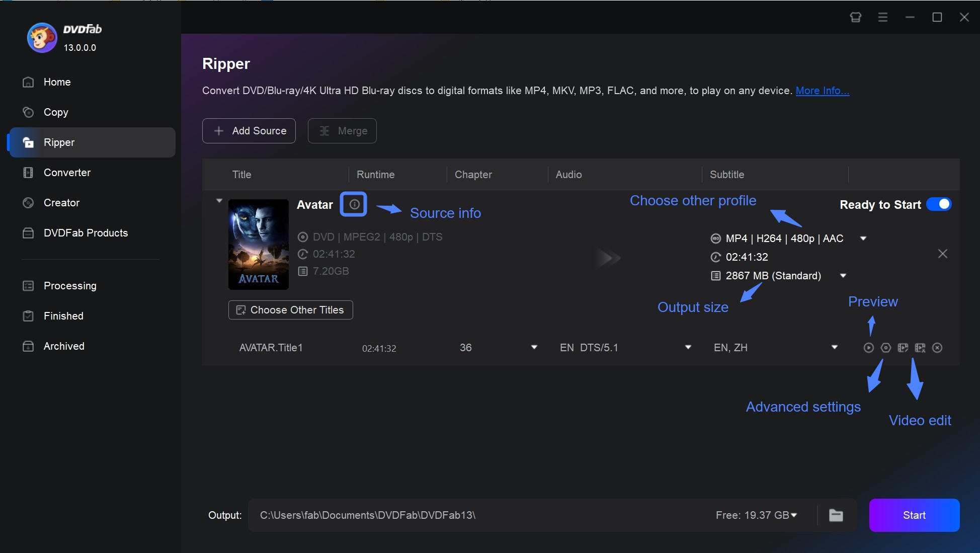The image size is (980, 553).
Task: Click the Source info icon on Avatar
Action: click(352, 204)
